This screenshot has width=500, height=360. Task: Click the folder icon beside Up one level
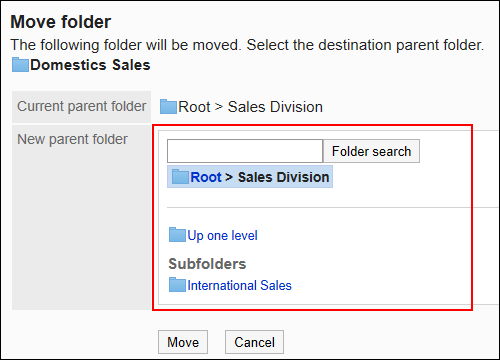[177, 235]
